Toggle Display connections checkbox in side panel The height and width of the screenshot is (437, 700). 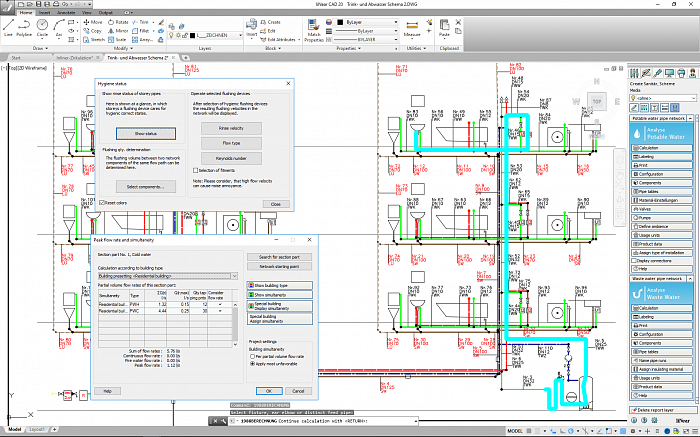click(634, 261)
